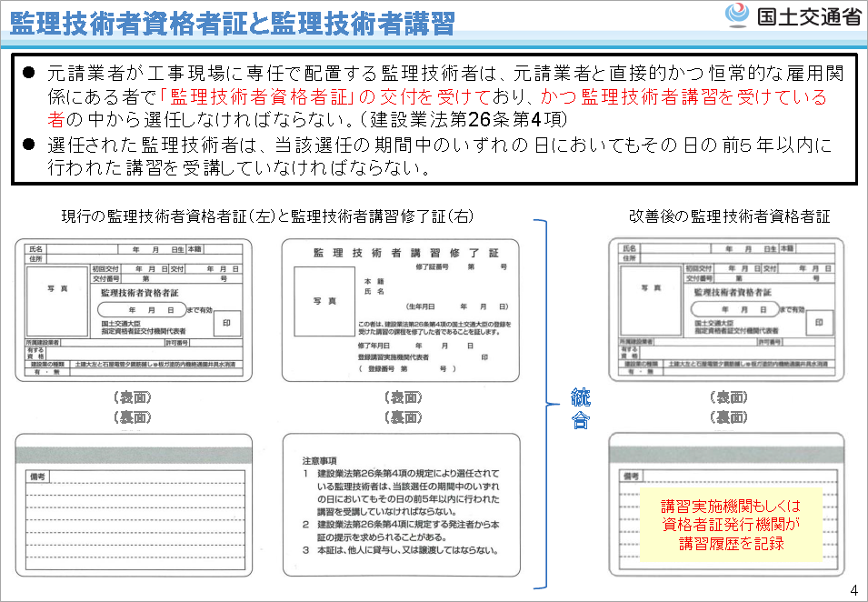Select the current 資格者証 front card image
This screenshot has height=602, width=868.
point(134,310)
